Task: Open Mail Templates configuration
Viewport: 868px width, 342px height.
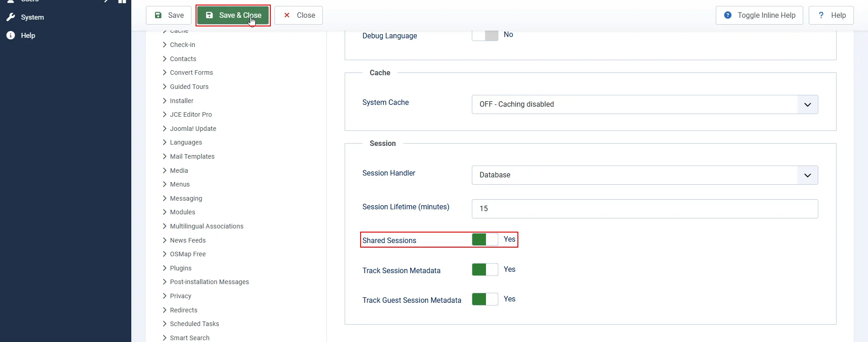Action: click(192, 156)
